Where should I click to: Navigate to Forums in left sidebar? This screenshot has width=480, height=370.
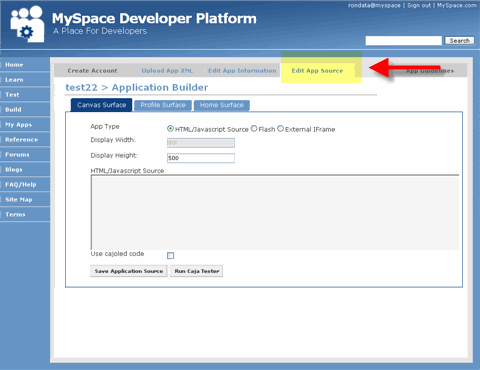17,155
